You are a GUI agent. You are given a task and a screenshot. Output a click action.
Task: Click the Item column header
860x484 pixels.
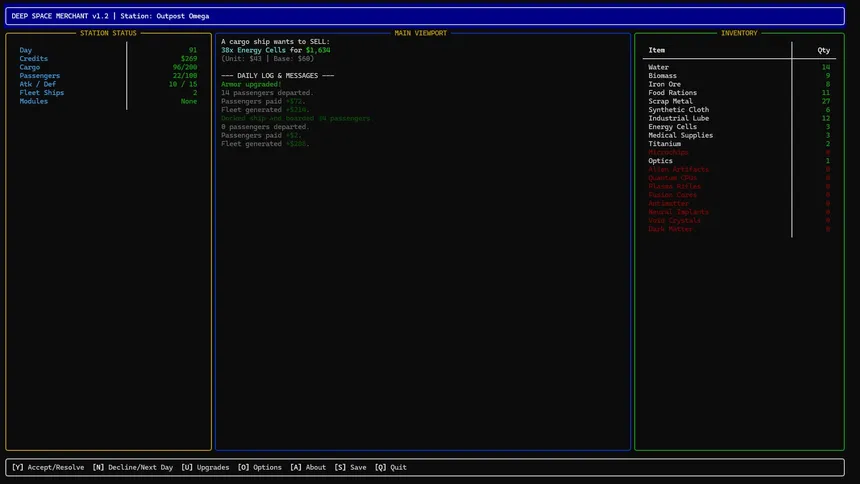[657, 49]
